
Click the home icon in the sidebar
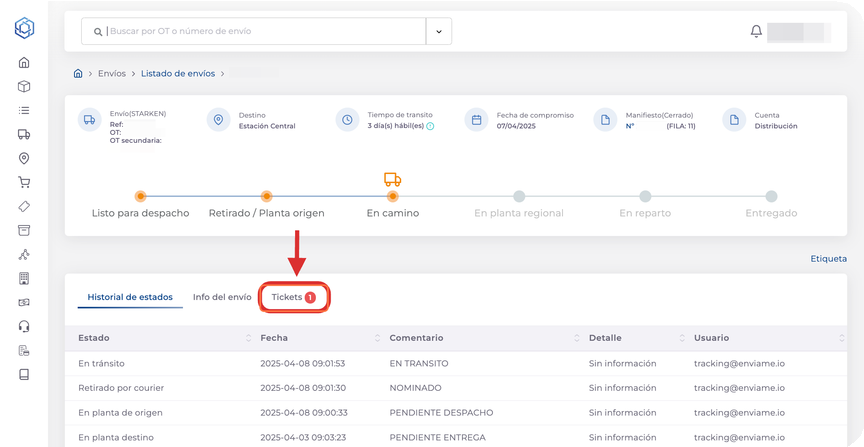(x=24, y=63)
